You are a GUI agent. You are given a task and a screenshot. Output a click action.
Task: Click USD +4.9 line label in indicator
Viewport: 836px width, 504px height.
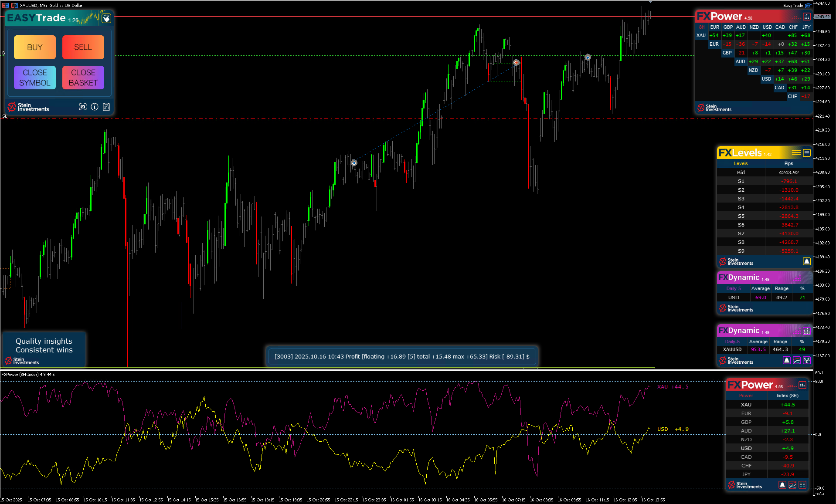click(x=673, y=429)
